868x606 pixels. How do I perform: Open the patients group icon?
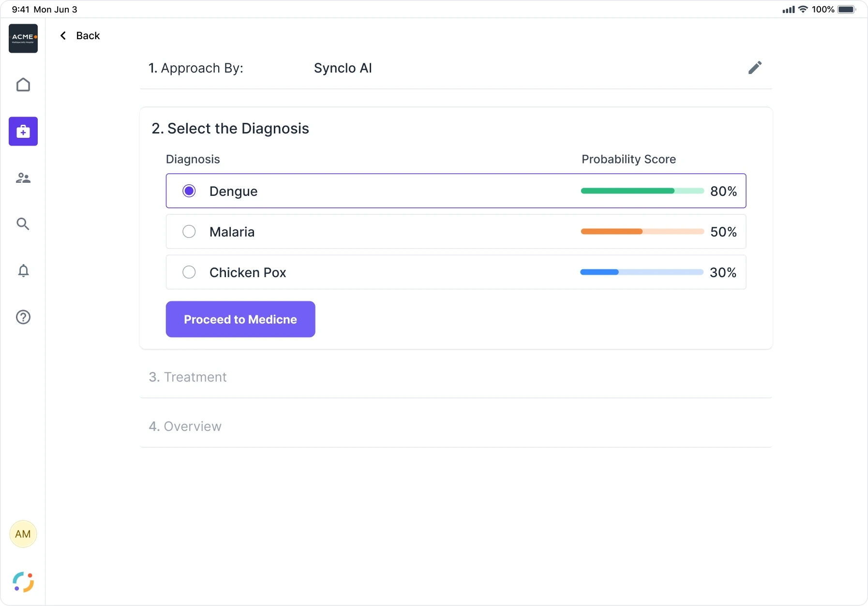[x=23, y=178]
